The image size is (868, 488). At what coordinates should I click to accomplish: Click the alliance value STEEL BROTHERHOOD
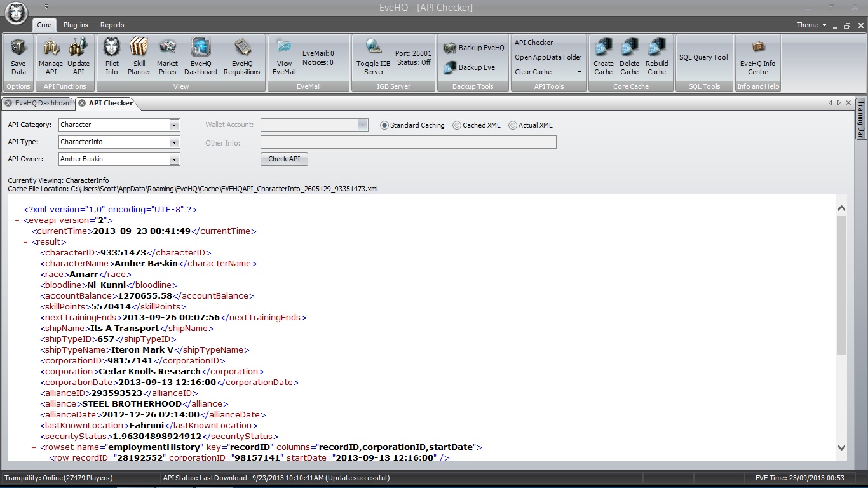coord(132,404)
